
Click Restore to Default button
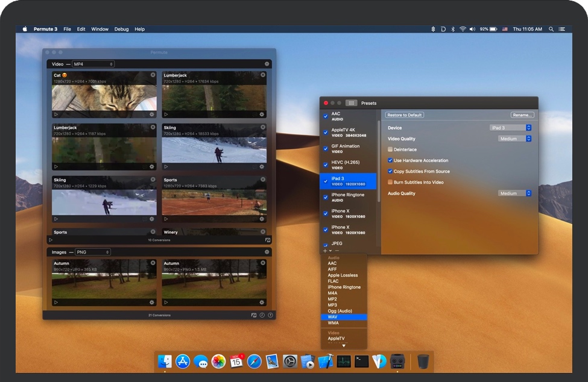coord(405,115)
